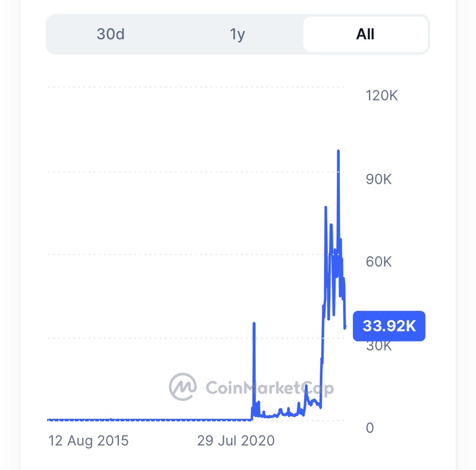Click the highest peak of the chart line

pos(339,151)
